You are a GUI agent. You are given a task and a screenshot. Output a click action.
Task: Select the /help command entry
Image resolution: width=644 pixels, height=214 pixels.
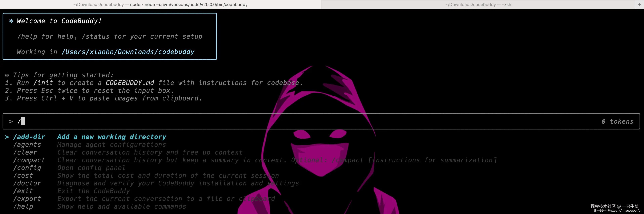pyautogui.click(x=23, y=207)
